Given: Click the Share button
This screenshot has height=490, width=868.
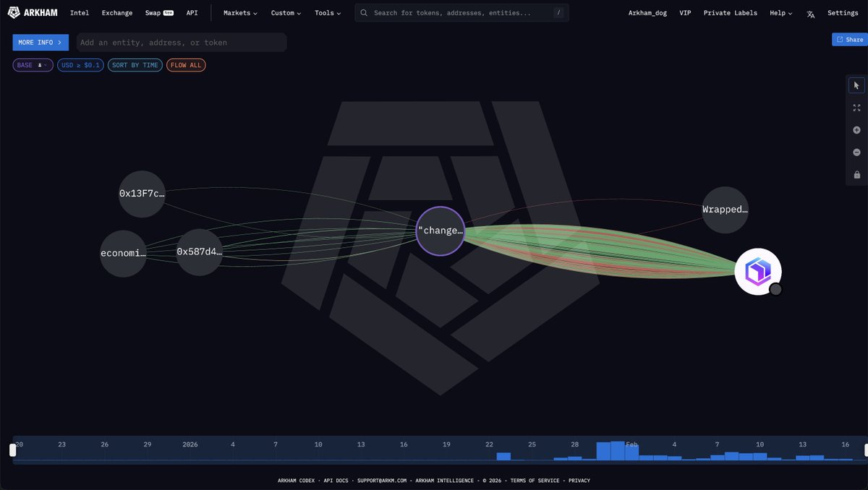Looking at the screenshot, I should coord(849,40).
